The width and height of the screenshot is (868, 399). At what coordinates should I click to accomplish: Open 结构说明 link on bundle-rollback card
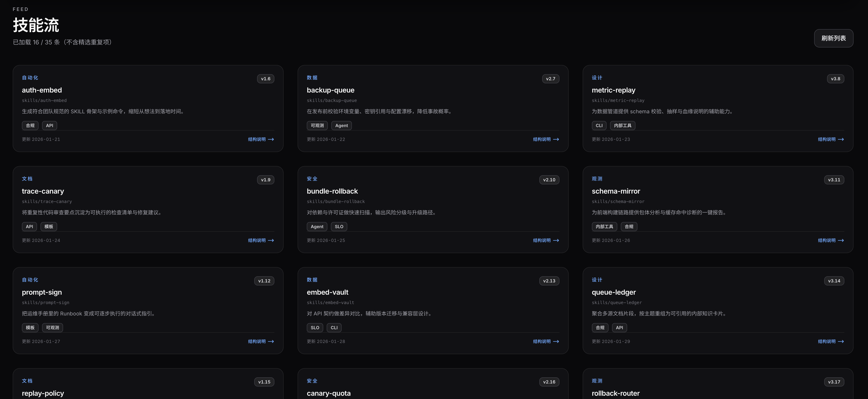pos(546,240)
